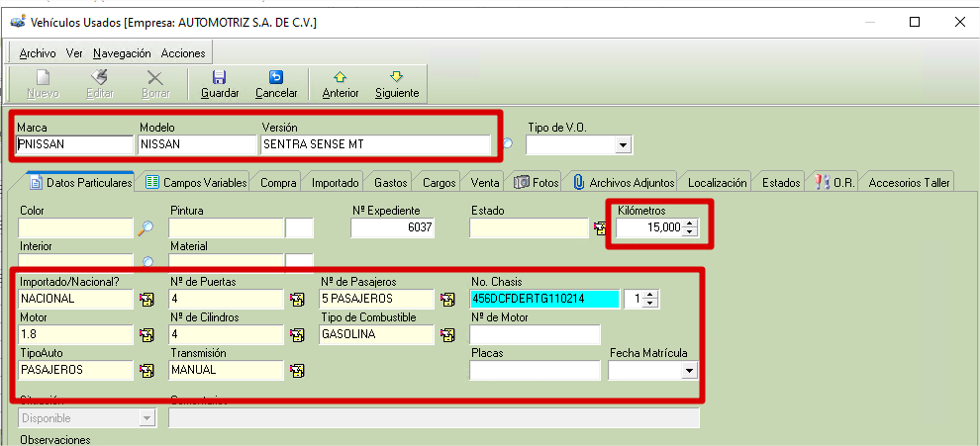Open Nº de Puertas picker icon
Screen dimensions: 980x446
297,300
